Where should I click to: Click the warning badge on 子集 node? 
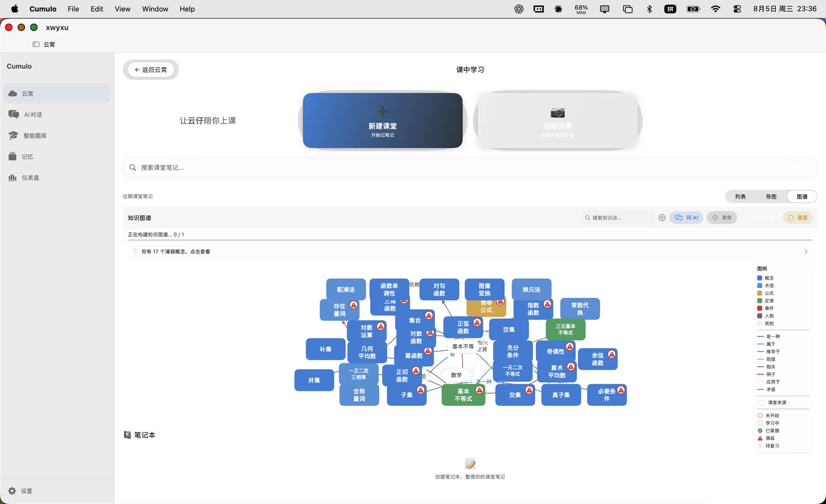pyautogui.click(x=421, y=390)
